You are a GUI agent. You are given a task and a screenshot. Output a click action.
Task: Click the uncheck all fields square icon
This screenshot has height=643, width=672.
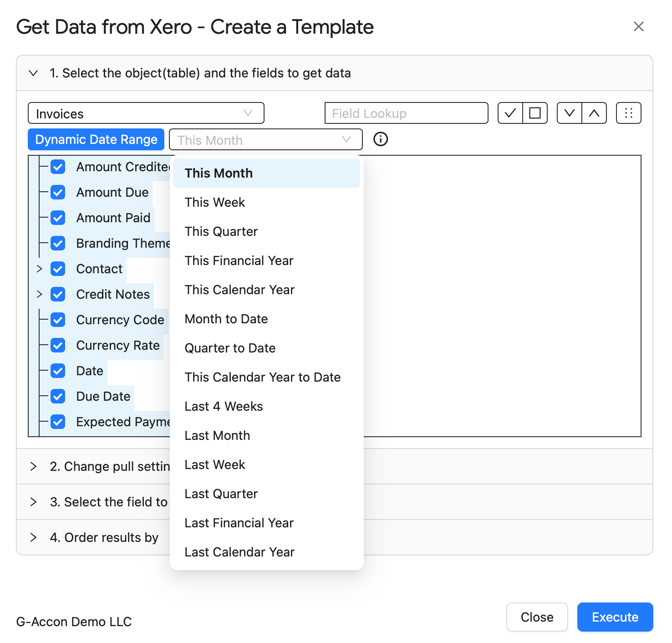[x=535, y=113]
